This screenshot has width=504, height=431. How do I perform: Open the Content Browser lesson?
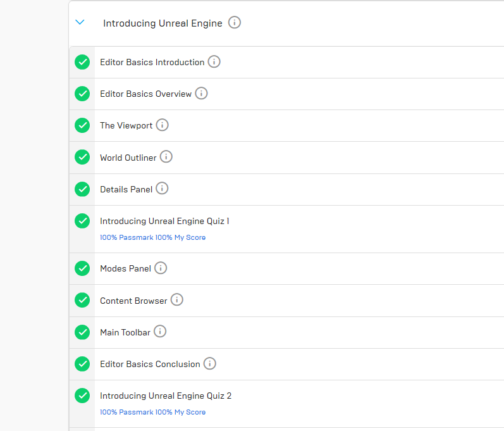[x=133, y=301]
